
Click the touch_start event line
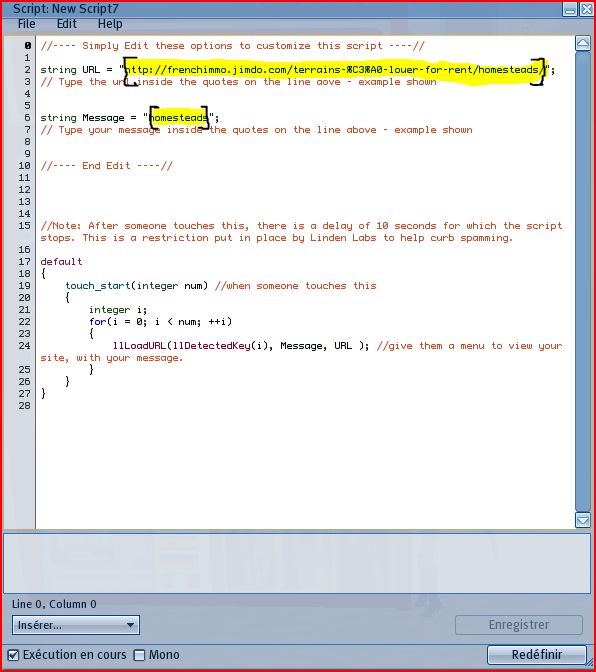tap(221, 286)
